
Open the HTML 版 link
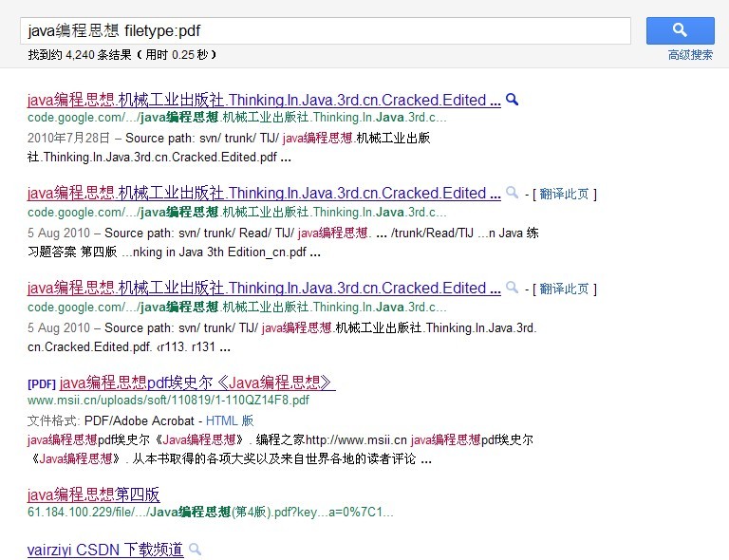pos(230,421)
